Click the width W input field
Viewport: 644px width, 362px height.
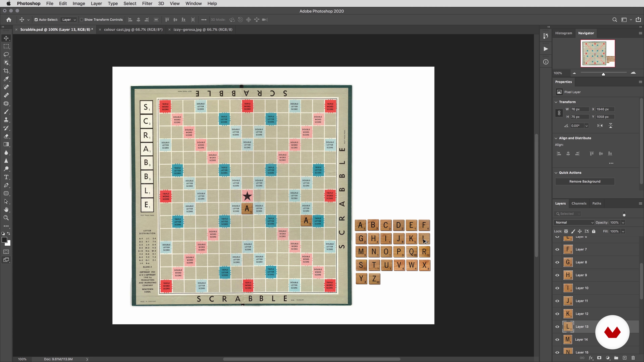point(580,109)
